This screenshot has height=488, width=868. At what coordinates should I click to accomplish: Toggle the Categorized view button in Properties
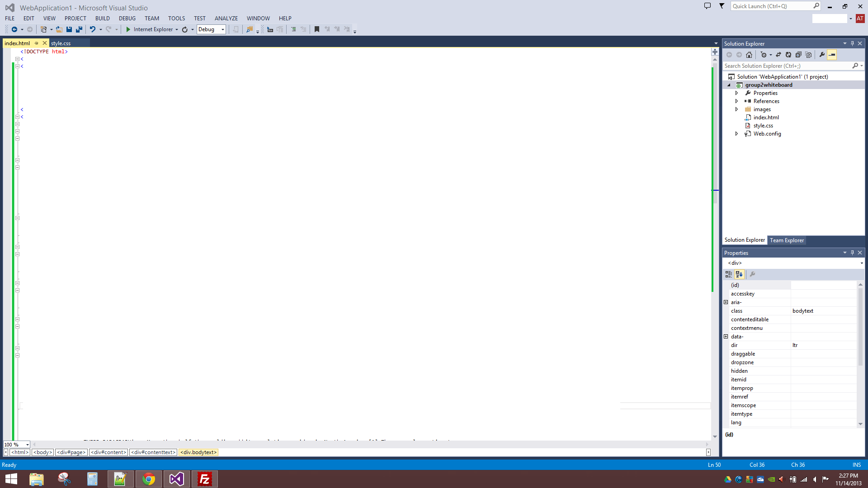(729, 274)
